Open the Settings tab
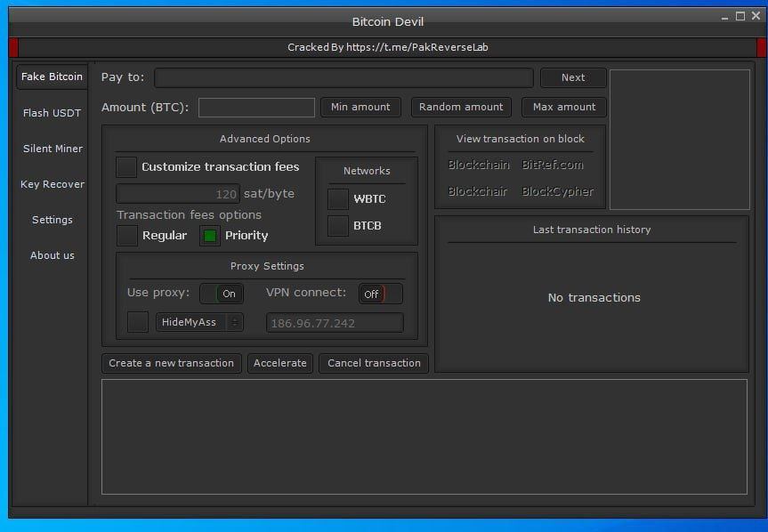Viewport: 768px width, 532px height. coord(53,220)
